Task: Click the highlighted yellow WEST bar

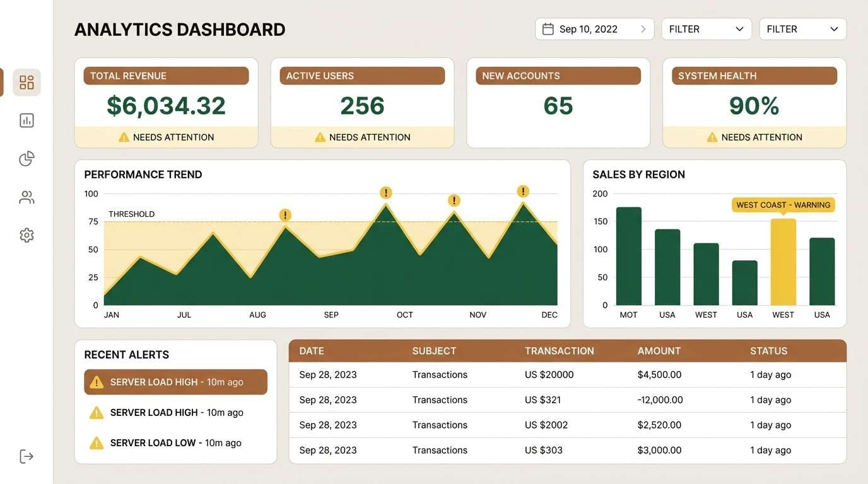Action: (783, 262)
